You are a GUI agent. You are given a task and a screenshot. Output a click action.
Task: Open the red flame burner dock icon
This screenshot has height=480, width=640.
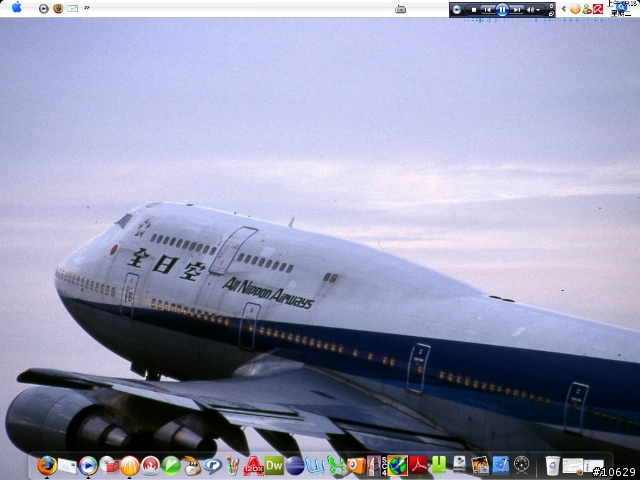pyautogui.click(x=150, y=466)
